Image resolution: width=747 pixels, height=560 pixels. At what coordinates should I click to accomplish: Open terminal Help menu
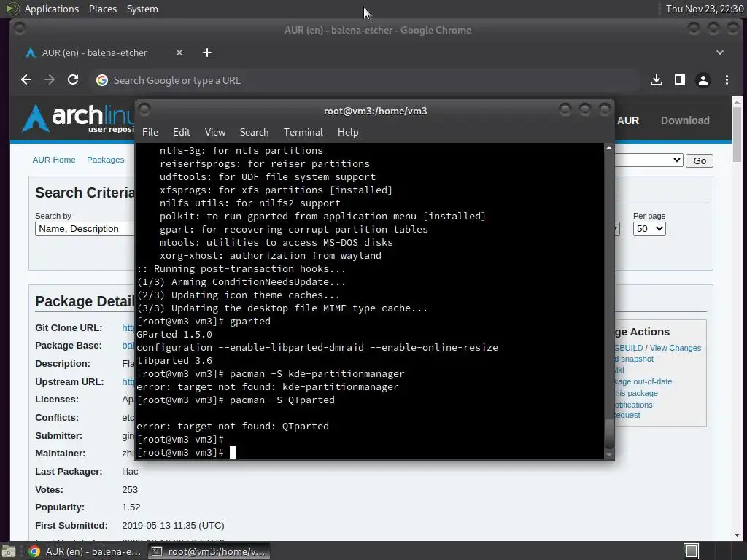tap(348, 133)
